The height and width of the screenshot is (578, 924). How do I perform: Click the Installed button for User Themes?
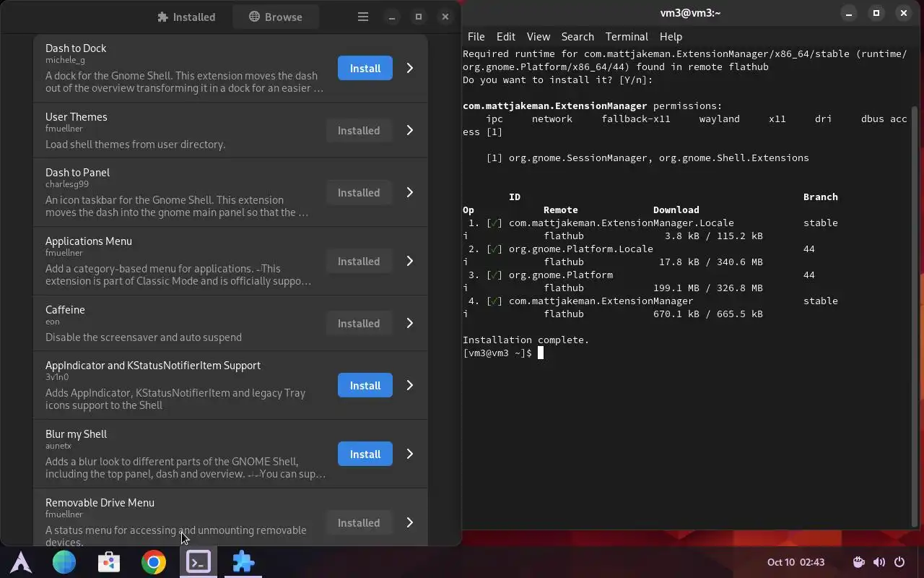pos(359,130)
